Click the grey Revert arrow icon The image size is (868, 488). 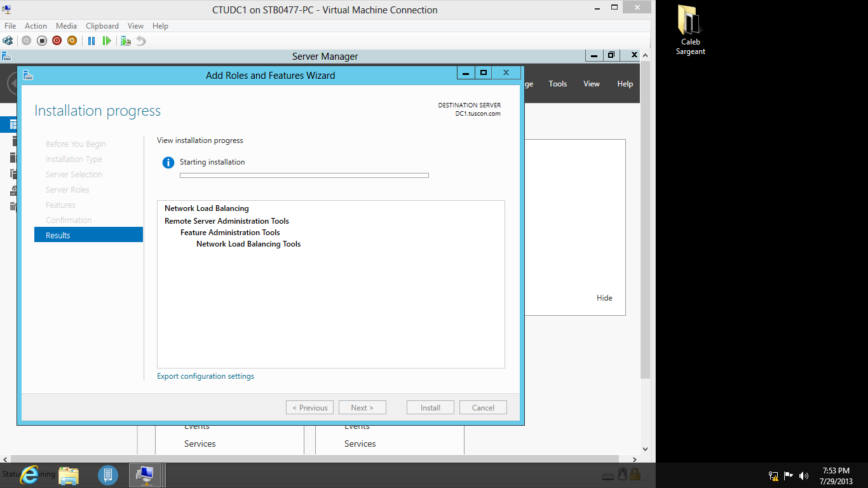pyautogui.click(x=141, y=41)
